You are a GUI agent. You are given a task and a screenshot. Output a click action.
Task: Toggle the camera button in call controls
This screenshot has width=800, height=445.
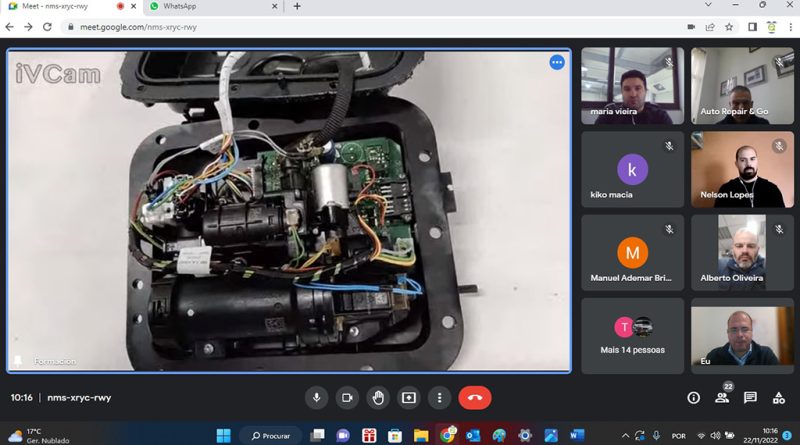(x=347, y=398)
